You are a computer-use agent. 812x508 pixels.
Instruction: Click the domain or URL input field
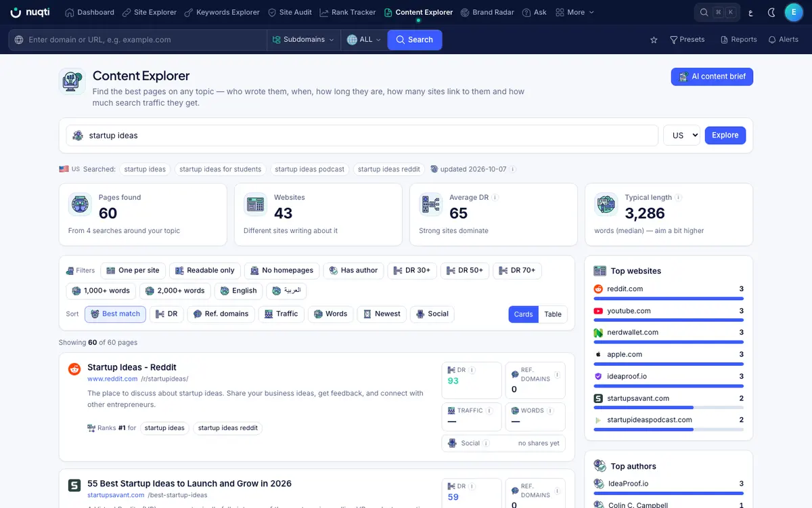[138, 40]
